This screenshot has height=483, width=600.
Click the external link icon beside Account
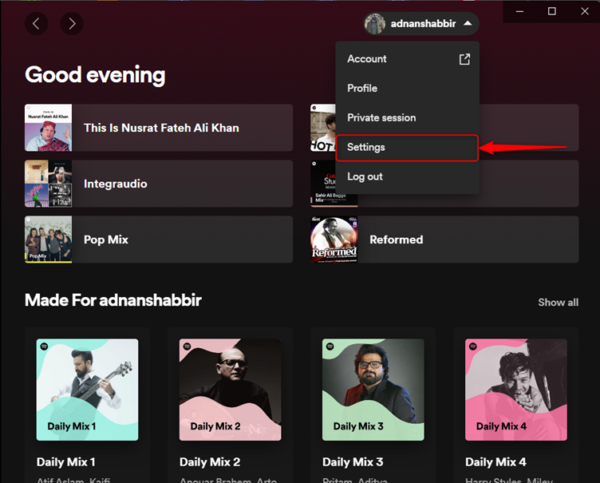464,59
